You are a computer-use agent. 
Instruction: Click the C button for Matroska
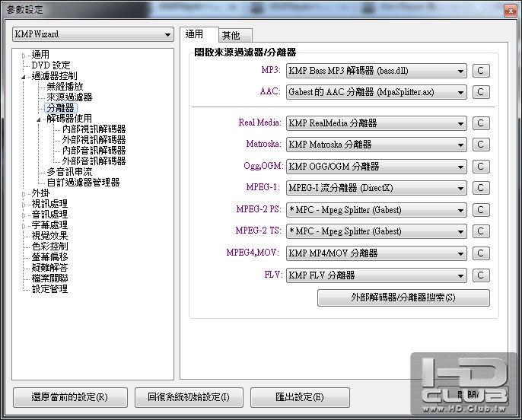481,145
